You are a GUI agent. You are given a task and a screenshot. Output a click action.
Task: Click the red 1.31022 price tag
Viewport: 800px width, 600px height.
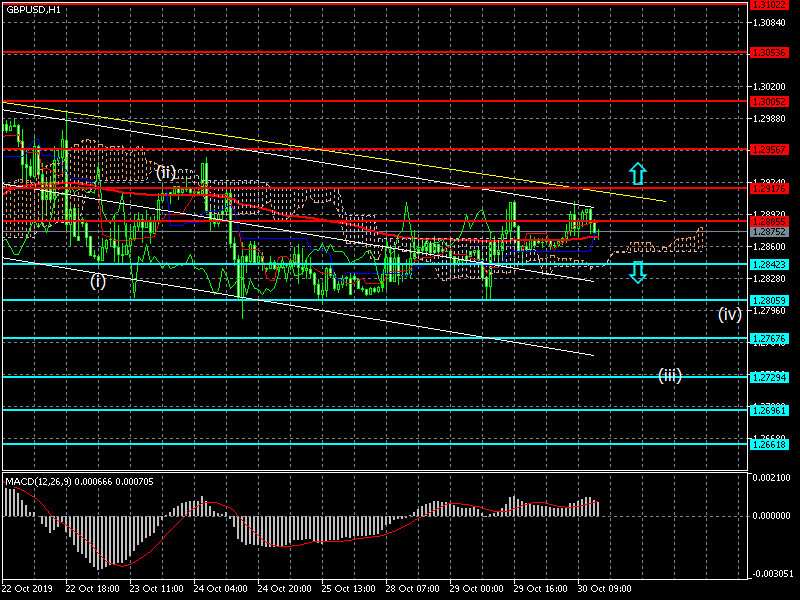[770, 4]
